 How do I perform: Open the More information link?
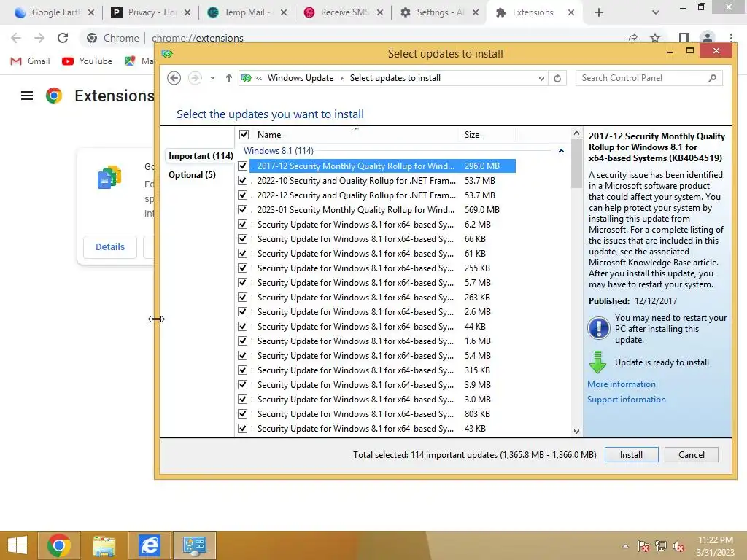click(622, 384)
